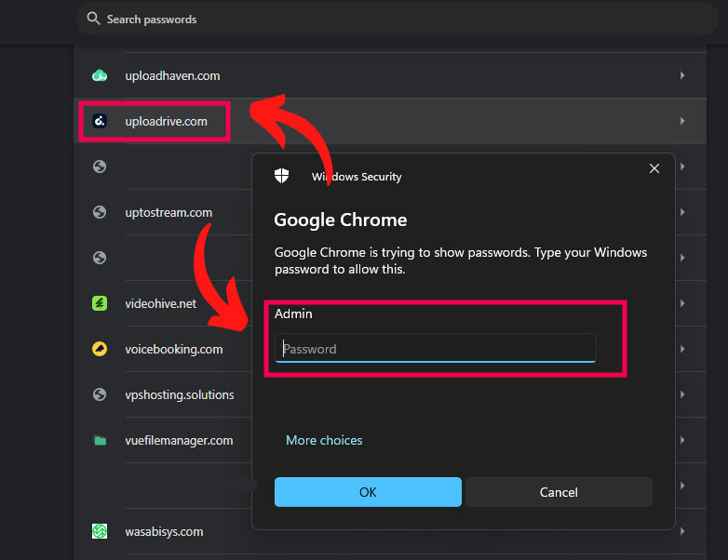
Task: Open the vuefilemanager.com entry
Action: 179,440
